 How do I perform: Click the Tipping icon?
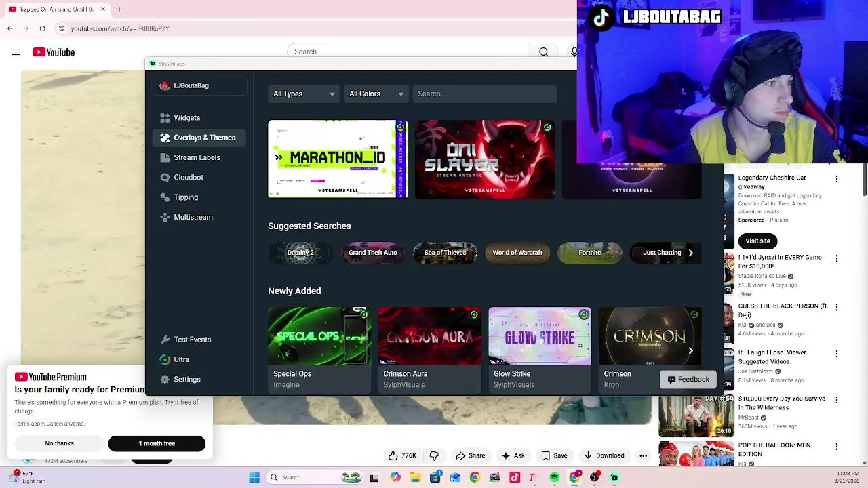click(x=165, y=197)
